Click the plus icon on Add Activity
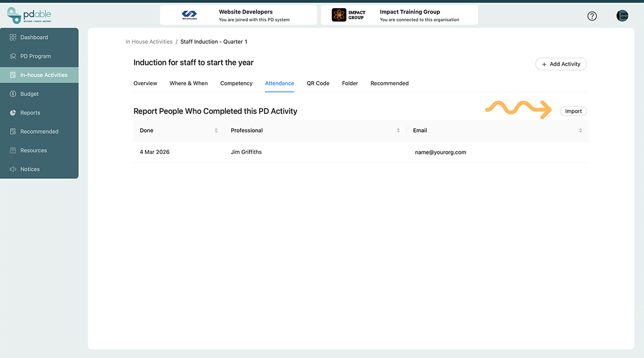644x358 pixels. point(544,64)
